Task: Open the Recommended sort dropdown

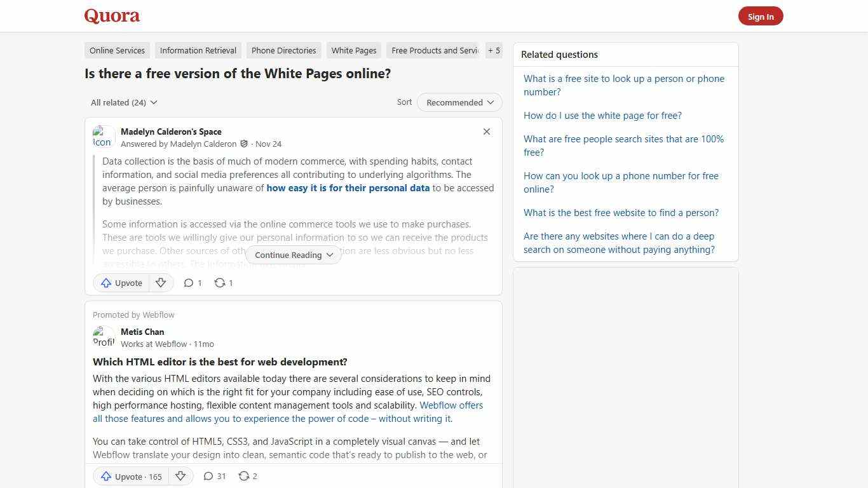Action: point(459,102)
